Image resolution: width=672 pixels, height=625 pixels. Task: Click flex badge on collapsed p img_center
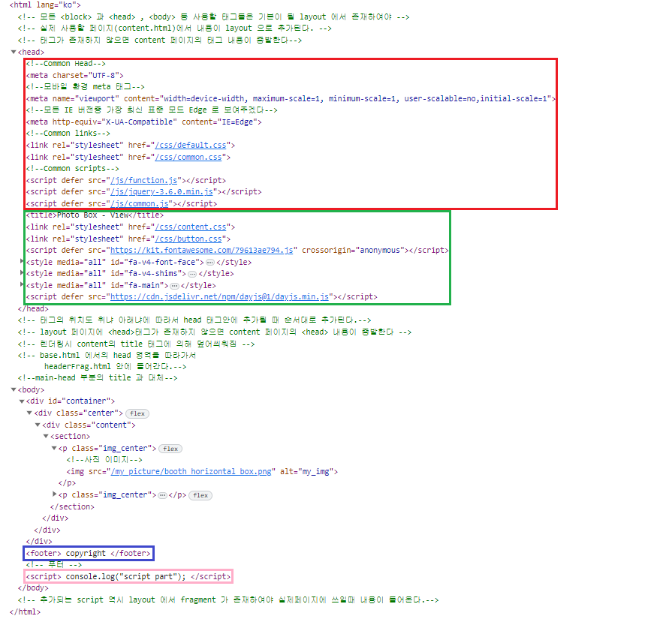pos(200,495)
